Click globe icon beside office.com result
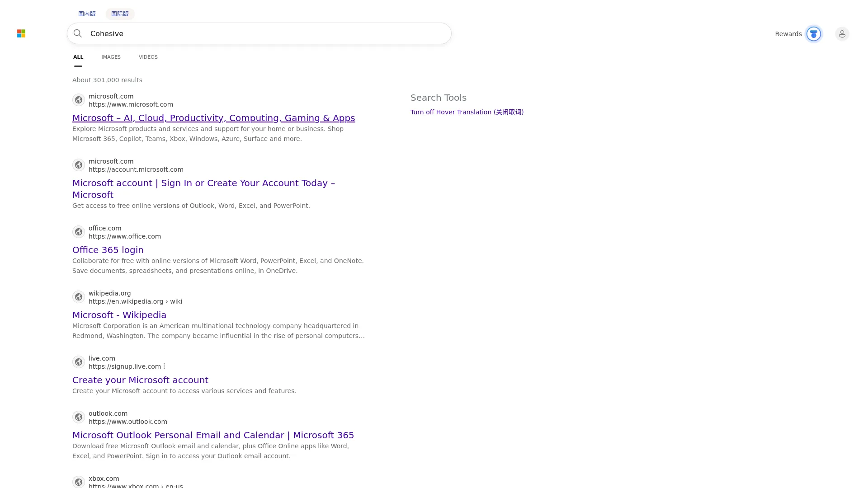This screenshot has width=868, height=488. (x=79, y=232)
